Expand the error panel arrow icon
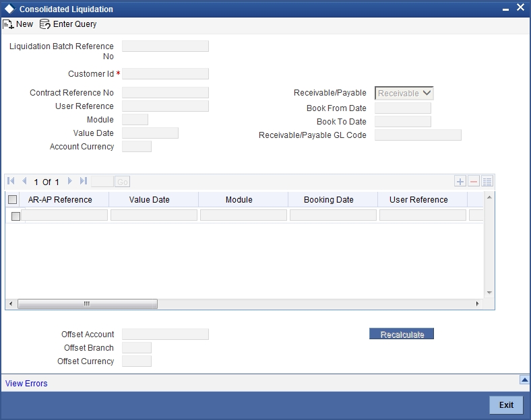 pos(524,380)
